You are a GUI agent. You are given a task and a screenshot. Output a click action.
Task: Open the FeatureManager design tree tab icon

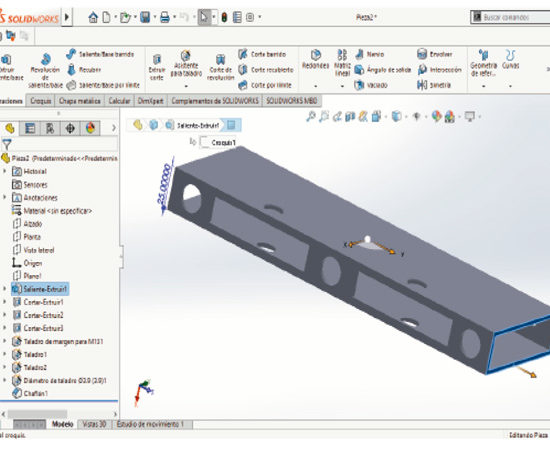[x=10, y=128]
